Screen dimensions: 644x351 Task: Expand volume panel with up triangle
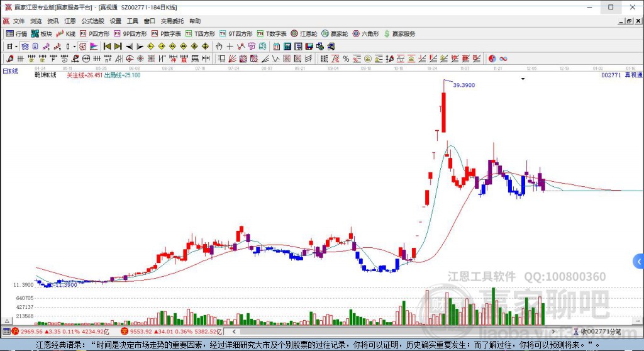[x=7, y=321]
